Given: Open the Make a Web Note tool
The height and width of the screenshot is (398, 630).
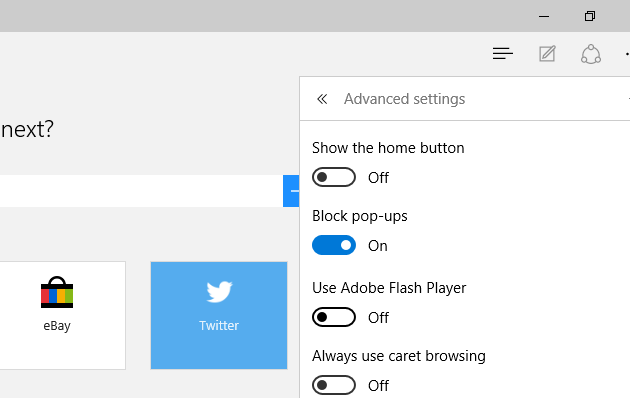Looking at the screenshot, I should [x=547, y=53].
